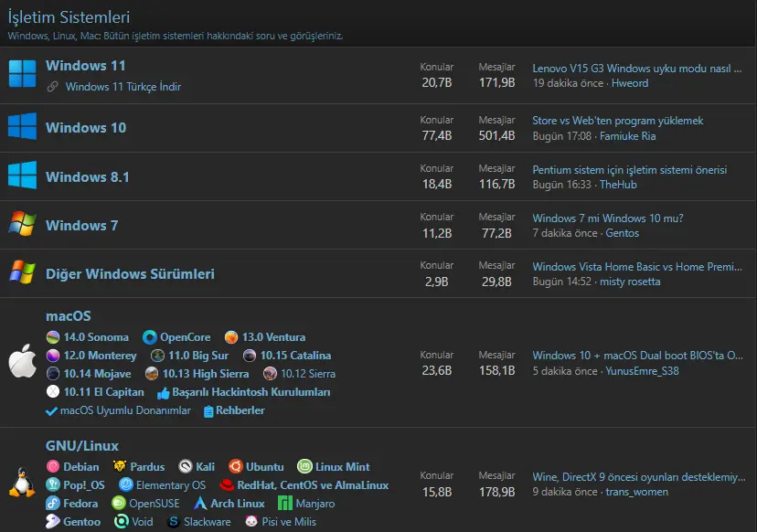Click the Windows 11 forum logo icon
This screenshot has height=532, width=757.
[22, 73]
